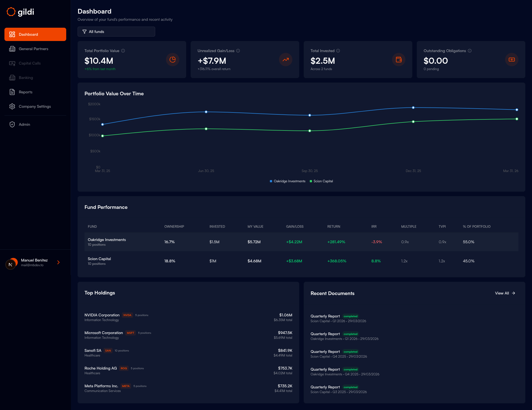The height and width of the screenshot is (410, 532).
Task: Open the All funds filter dropdown
Action: (116, 32)
